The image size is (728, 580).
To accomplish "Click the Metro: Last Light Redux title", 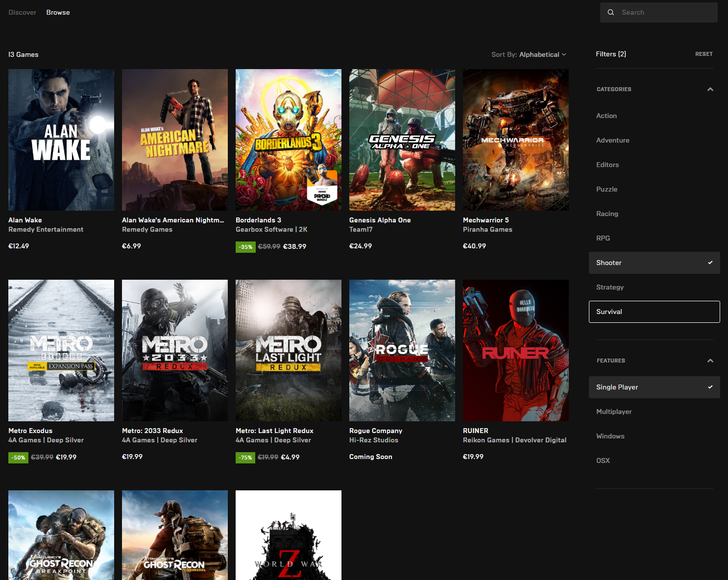I will pyautogui.click(x=274, y=431).
